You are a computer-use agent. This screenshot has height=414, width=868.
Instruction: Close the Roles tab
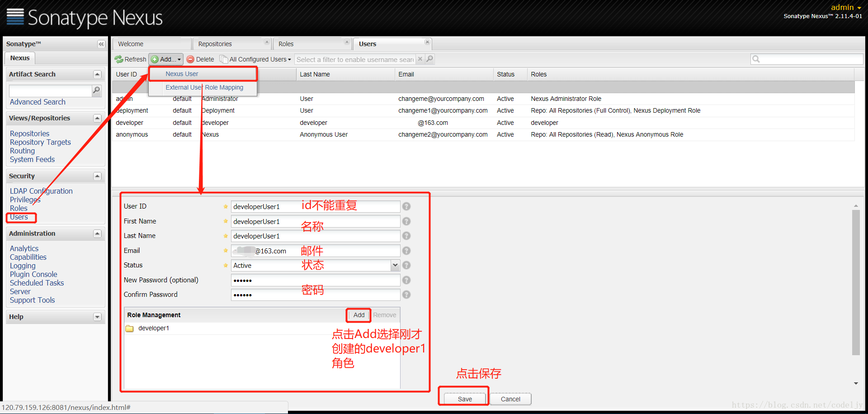[x=347, y=42]
